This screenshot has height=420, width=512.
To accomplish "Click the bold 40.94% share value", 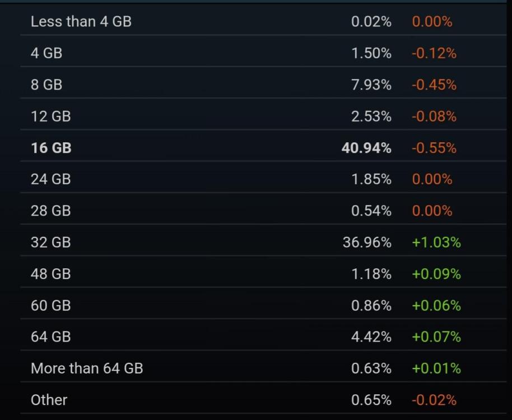I will [x=366, y=148].
